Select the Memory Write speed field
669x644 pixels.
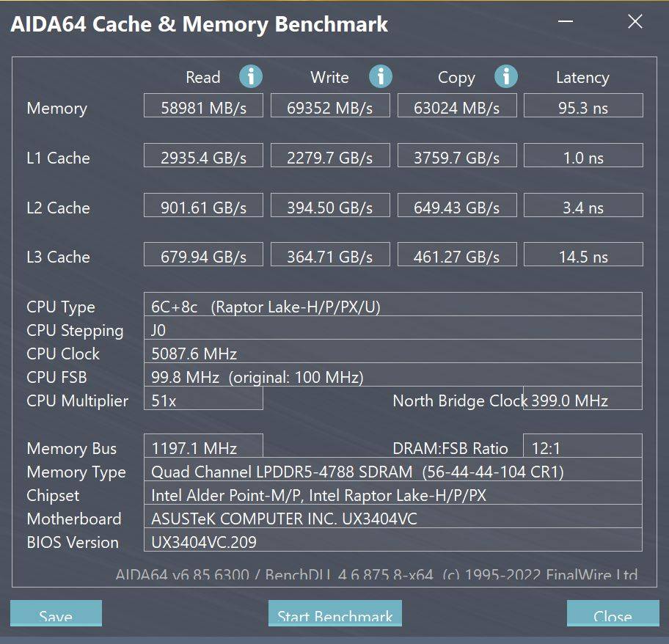[x=330, y=107]
